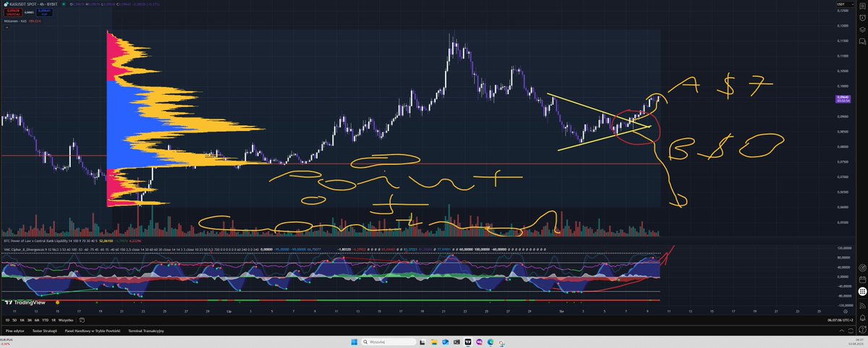This screenshot has height=348, width=868.
Task: Open the taskbar clock showing 06:07
Action: click(859, 340)
